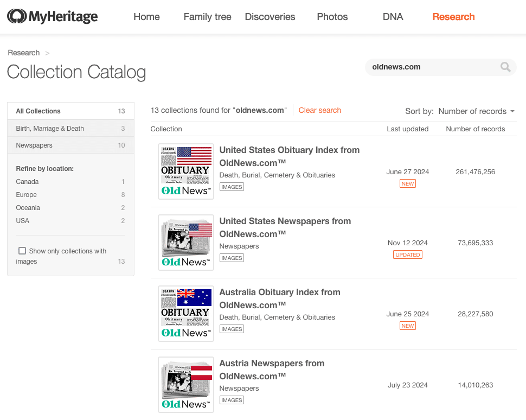Viewport: 526px width, 420px height.
Task: Click '13 collections found' results text
Action: [x=219, y=111]
